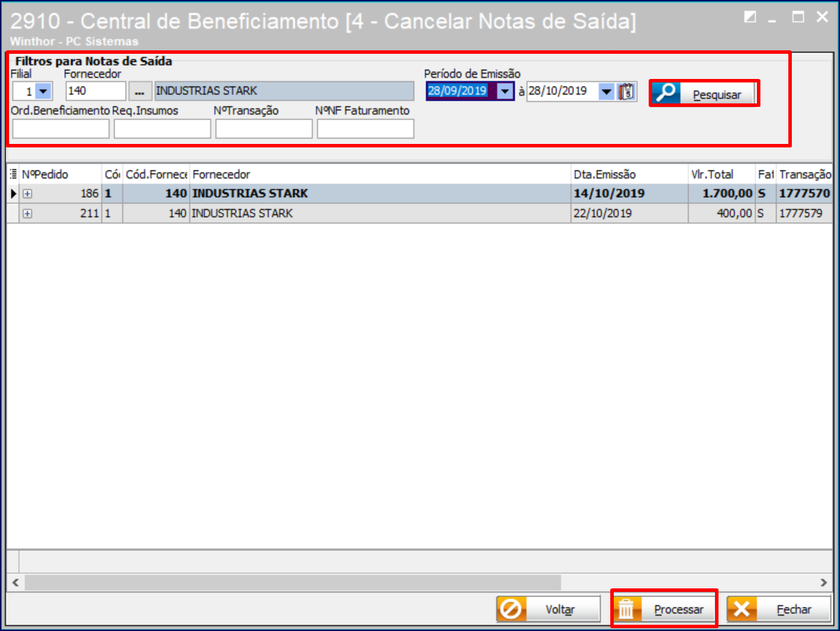Screen dimensions: 840x631
Task: Click the NºTransação input field
Action: 264,129
